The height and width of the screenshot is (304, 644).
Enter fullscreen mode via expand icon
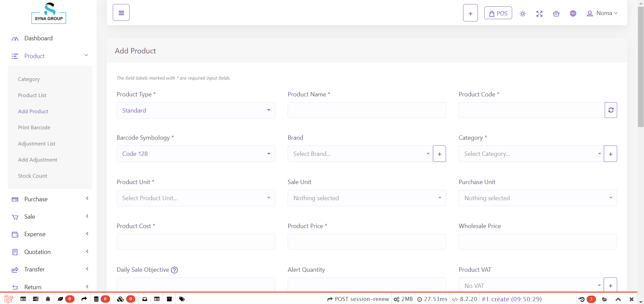tap(539, 13)
